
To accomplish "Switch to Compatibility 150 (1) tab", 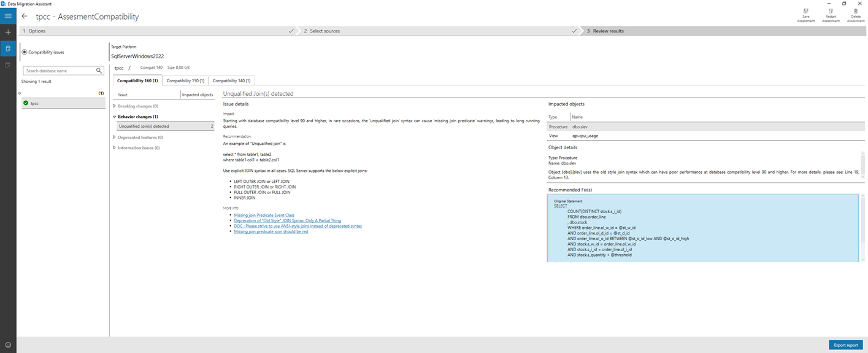I will click(185, 80).
